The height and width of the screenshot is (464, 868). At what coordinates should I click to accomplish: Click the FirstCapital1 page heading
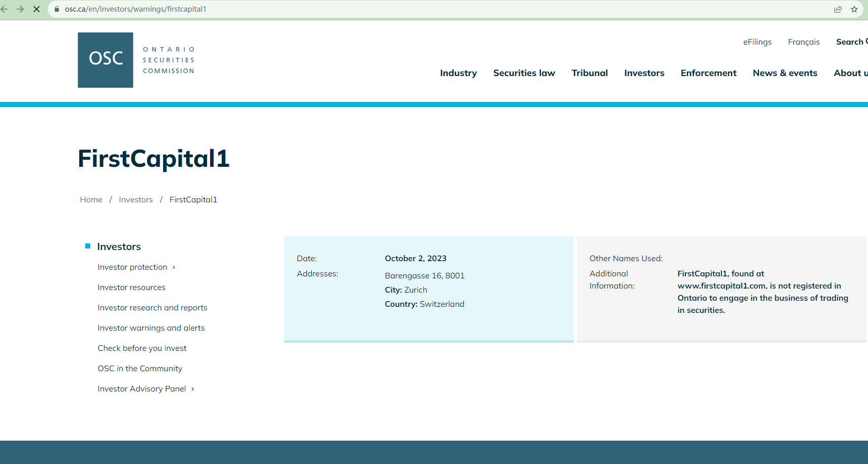tap(154, 158)
